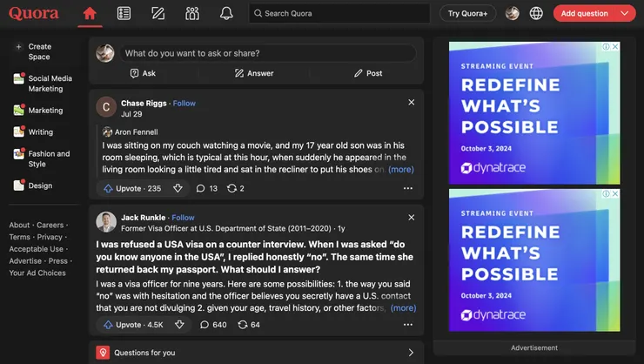Share the Chase Riggs post (2 shares)
The width and height of the screenshot is (644, 364).
click(236, 188)
